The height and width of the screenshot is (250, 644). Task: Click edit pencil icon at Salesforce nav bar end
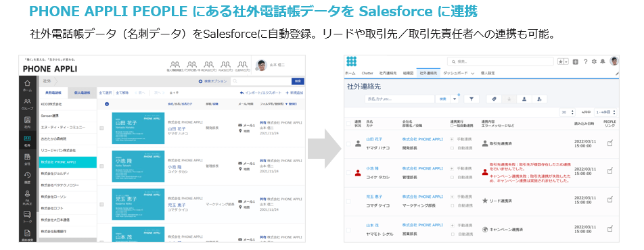pos(617,73)
